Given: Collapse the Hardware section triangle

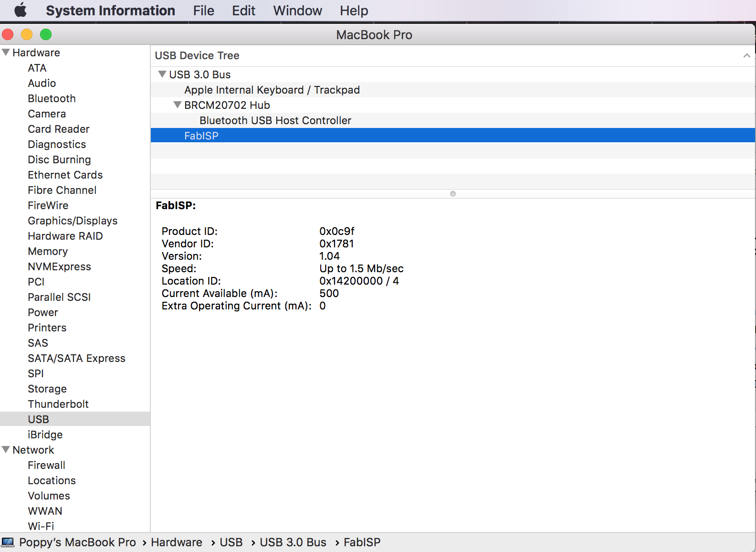Looking at the screenshot, I should pos(6,52).
